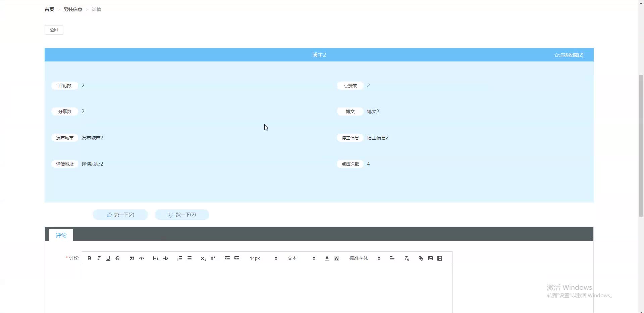Open the 文本 paragraph style dropdown
The height and width of the screenshot is (313, 644).
pos(300,258)
